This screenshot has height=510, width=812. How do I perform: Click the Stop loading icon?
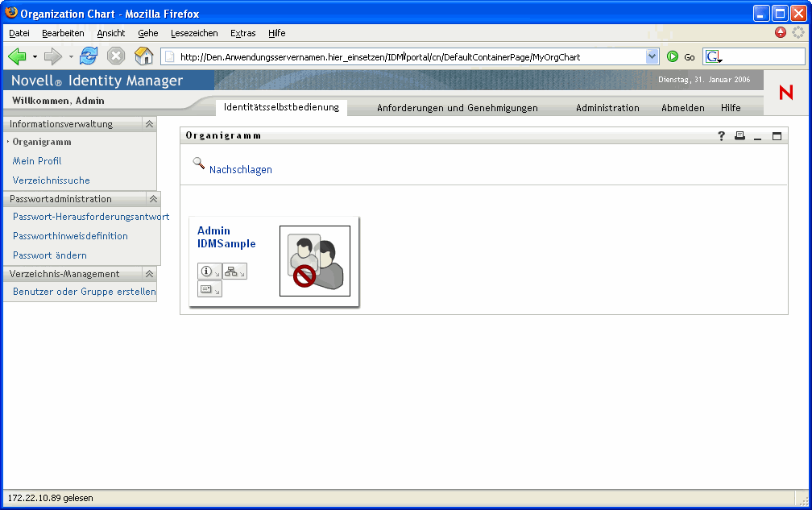pos(116,56)
